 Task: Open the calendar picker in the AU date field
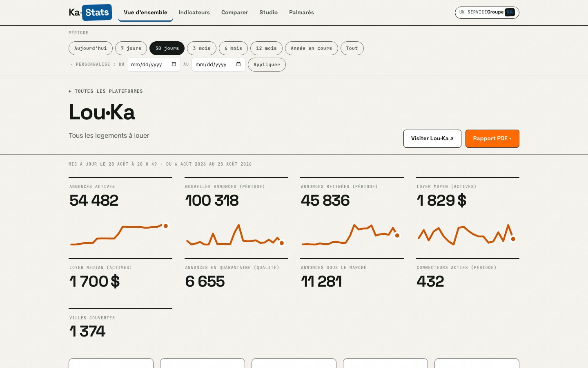point(238,64)
